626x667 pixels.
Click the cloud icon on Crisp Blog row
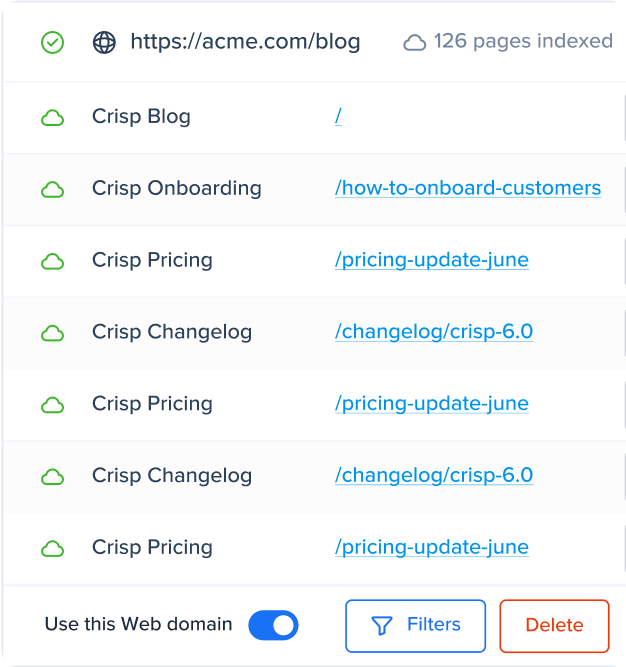[x=52, y=117]
